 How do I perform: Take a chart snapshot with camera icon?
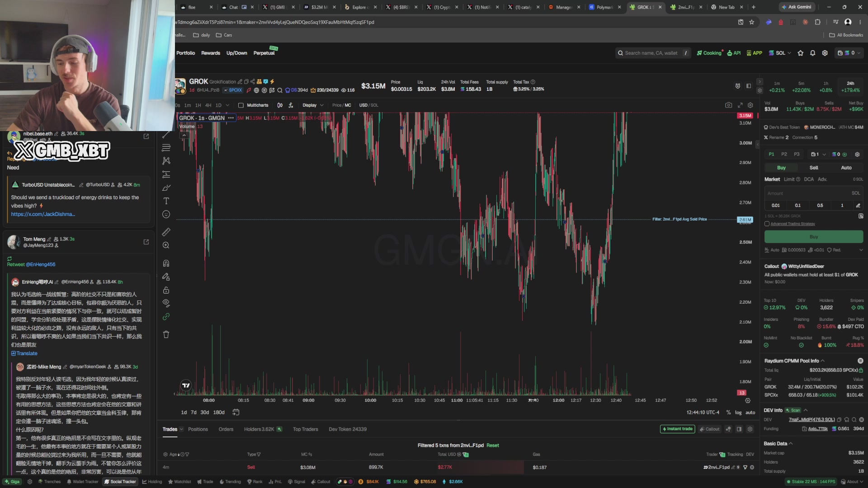point(728,105)
